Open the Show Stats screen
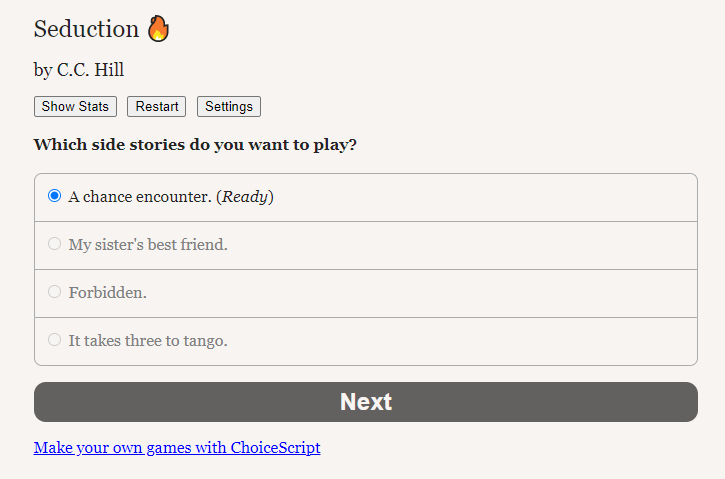The width and height of the screenshot is (725, 479). tap(75, 107)
